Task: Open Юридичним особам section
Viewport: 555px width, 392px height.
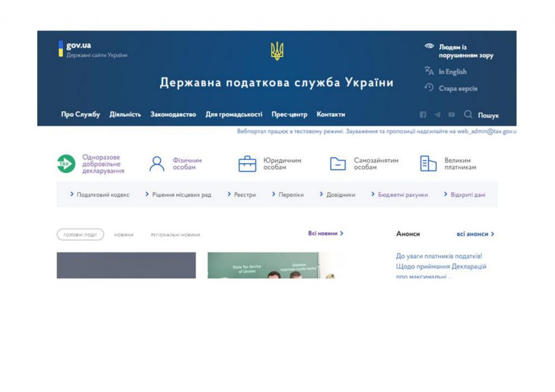Action: [282, 164]
